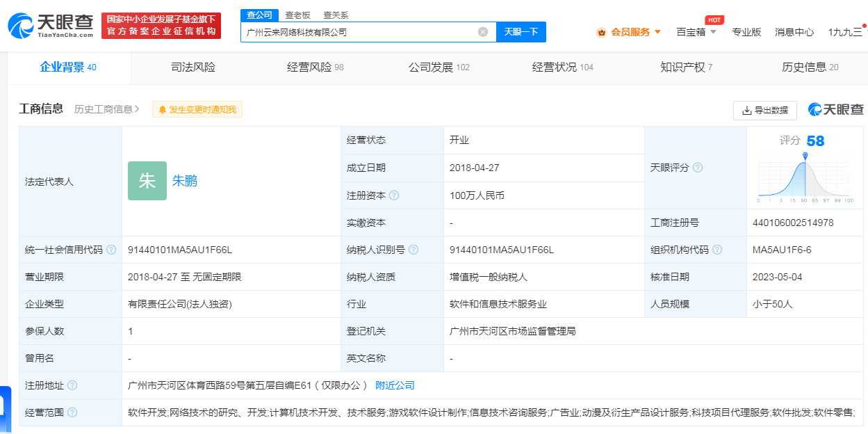Viewport: 868px width, 434px height.
Task: Click the bell icon in 发生变更时通知我
Action: tap(163, 110)
